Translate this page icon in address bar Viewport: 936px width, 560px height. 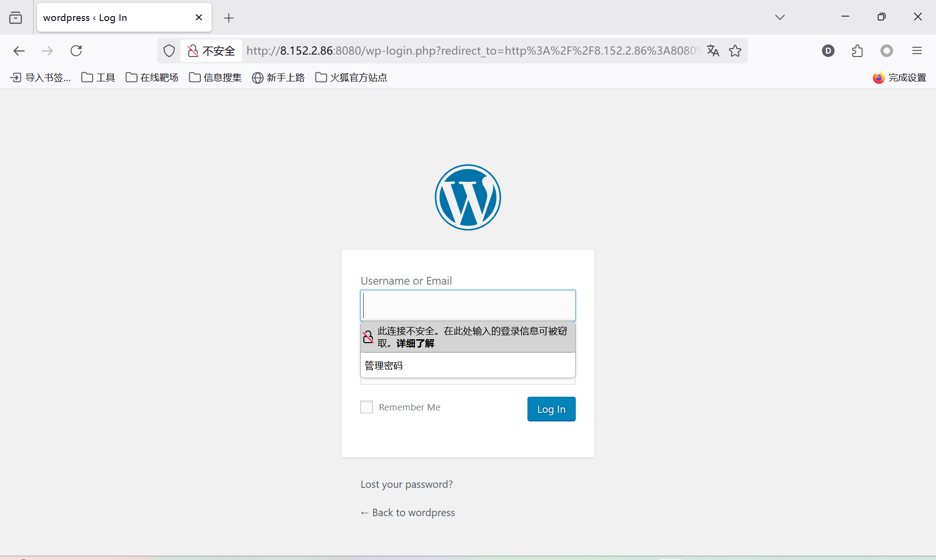(713, 51)
